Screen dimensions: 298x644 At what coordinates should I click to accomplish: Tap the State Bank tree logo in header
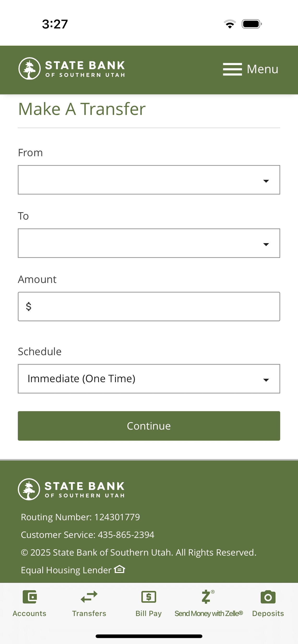[29, 69]
